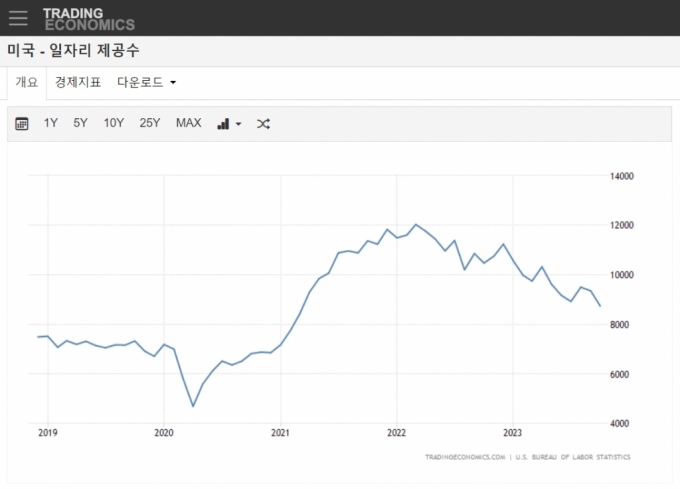Expand the chart type caret arrow
The width and height of the screenshot is (680, 489).
[238, 125]
